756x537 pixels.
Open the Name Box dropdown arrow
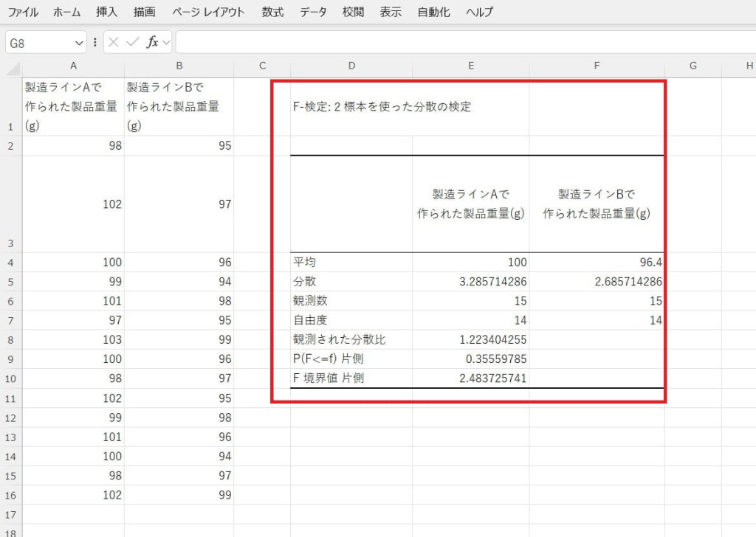point(79,43)
